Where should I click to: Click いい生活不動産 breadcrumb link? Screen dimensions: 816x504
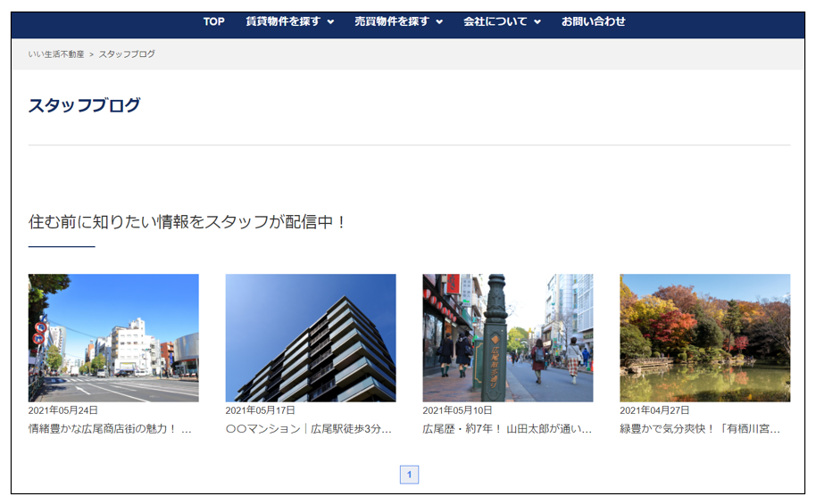click(56, 54)
